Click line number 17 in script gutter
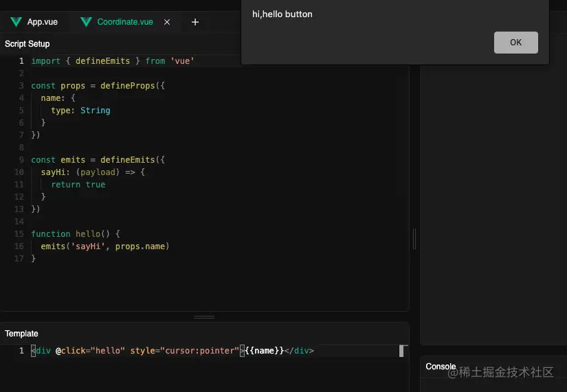The image size is (567, 392). point(19,258)
